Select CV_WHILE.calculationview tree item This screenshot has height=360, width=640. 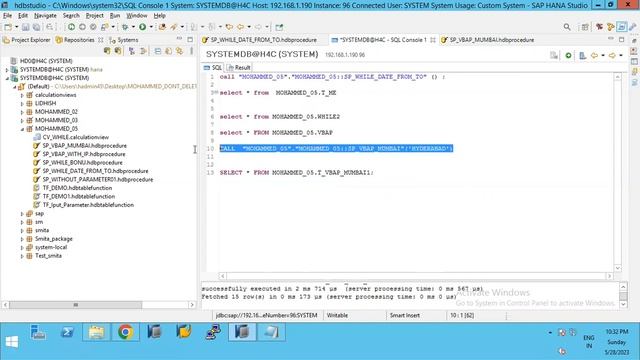75,137
